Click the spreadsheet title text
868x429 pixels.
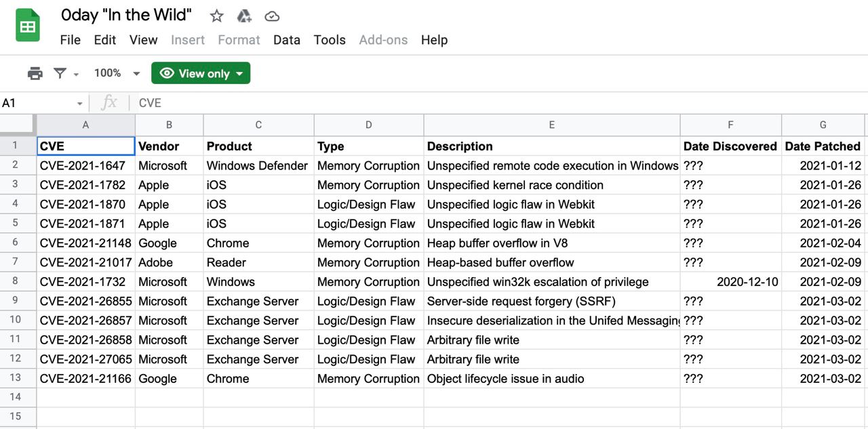126,15
